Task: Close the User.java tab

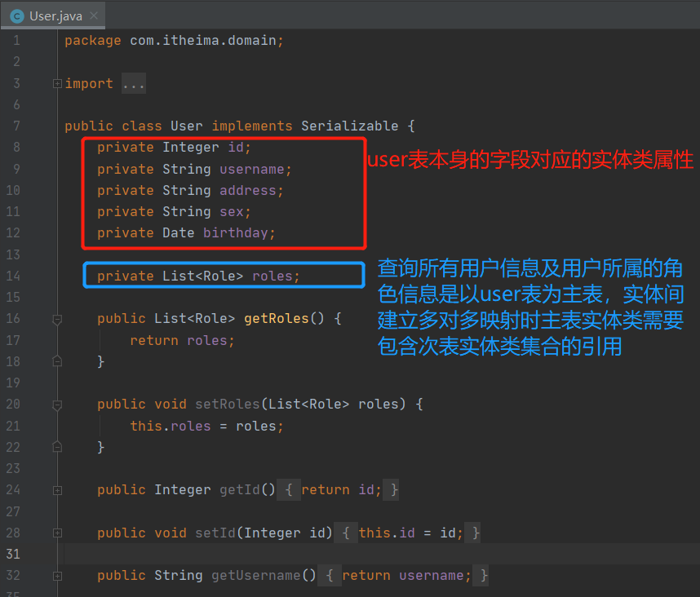Action: 94,15
